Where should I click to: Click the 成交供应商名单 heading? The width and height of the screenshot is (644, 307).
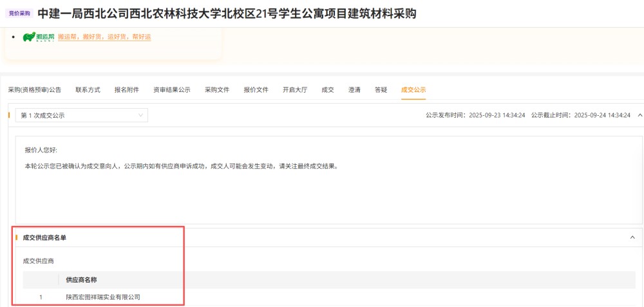[44, 237]
